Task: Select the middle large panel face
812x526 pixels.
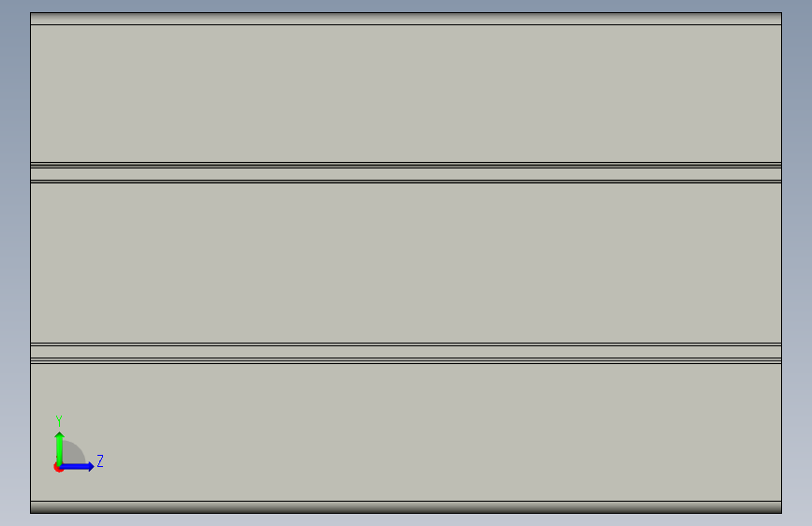Action: 406,263
